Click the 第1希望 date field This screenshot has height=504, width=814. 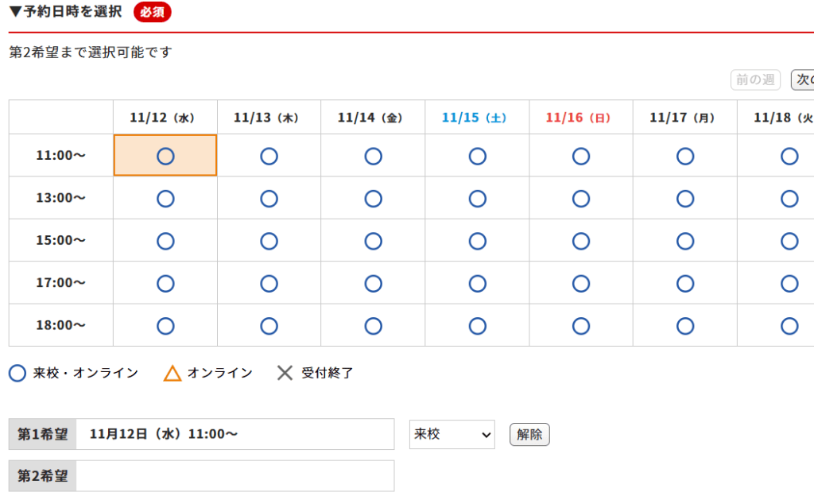235,435
